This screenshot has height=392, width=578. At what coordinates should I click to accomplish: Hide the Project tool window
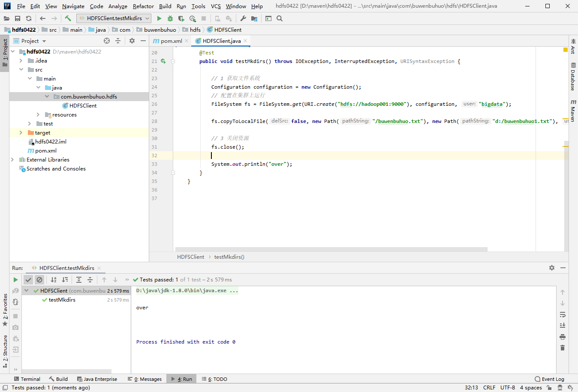pos(143,41)
